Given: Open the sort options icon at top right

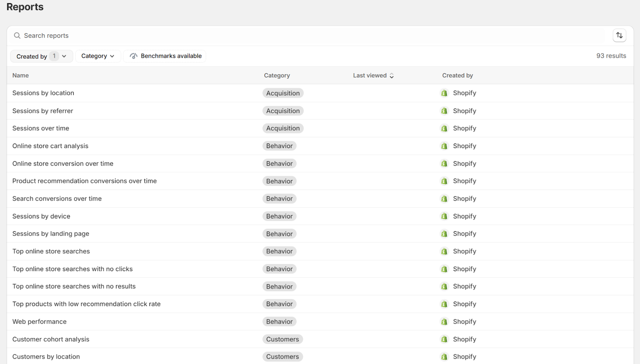Looking at the screenshot, I should 619,35.
